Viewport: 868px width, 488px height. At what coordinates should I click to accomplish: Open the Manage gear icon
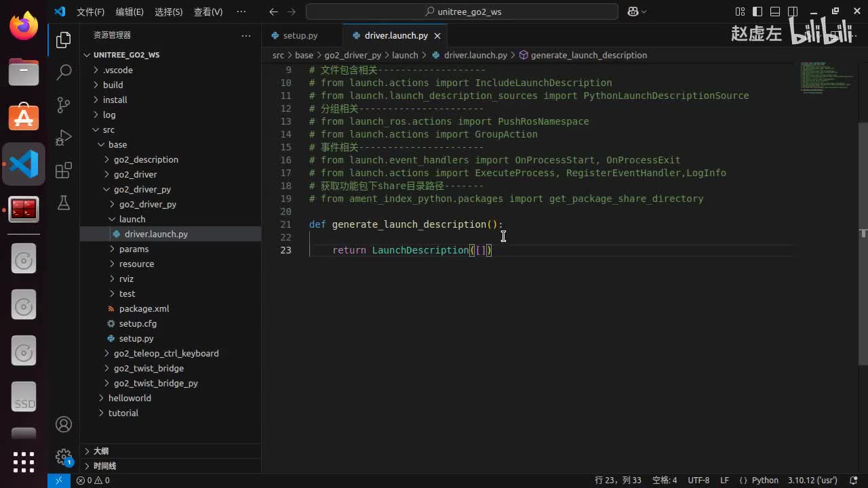[64, 457]
